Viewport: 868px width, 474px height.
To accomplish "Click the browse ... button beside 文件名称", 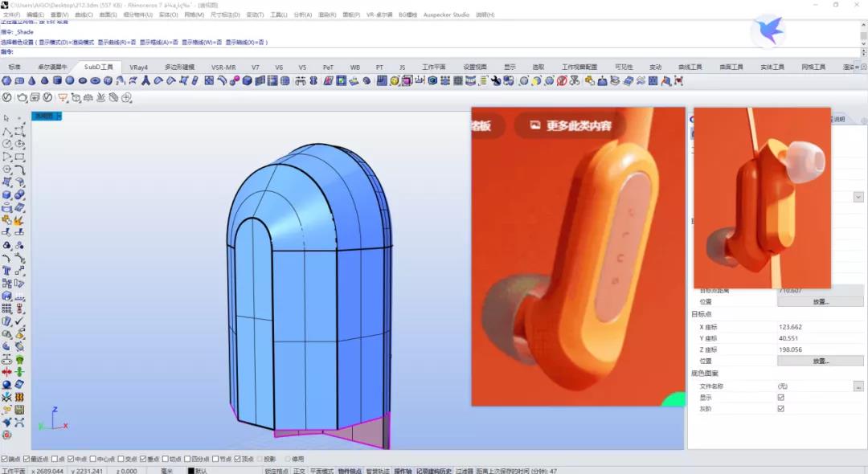I will (858, 386).
